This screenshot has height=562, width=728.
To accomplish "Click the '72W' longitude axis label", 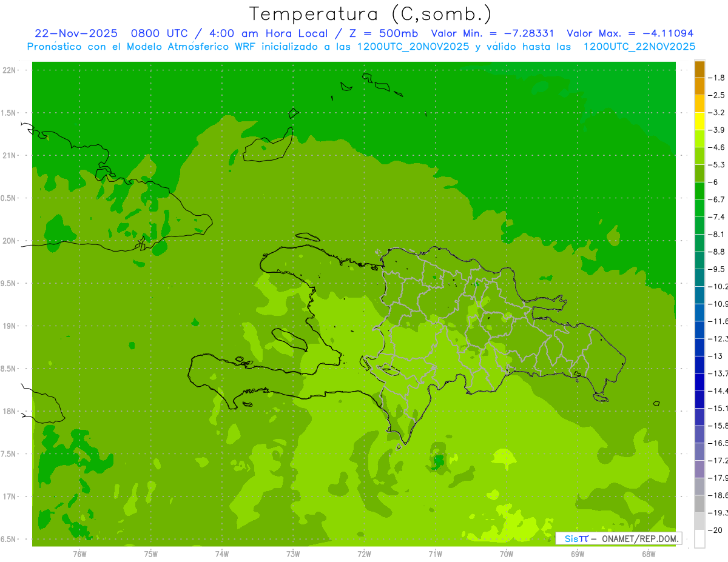I will pyautogui.click(x=365, y=554).
